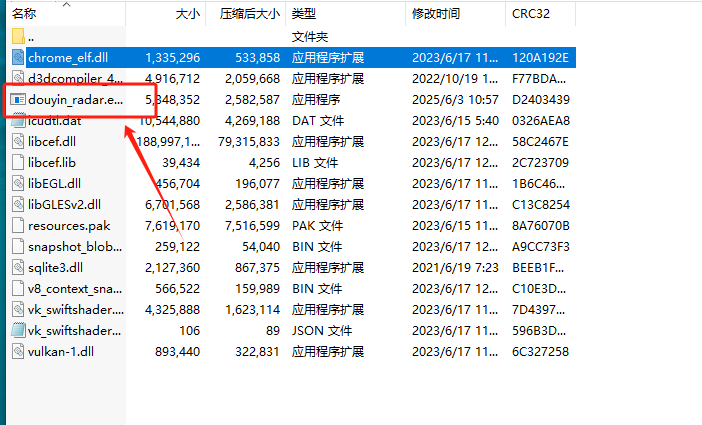Click the libcef.dll file icon

(x=18, y=142)
